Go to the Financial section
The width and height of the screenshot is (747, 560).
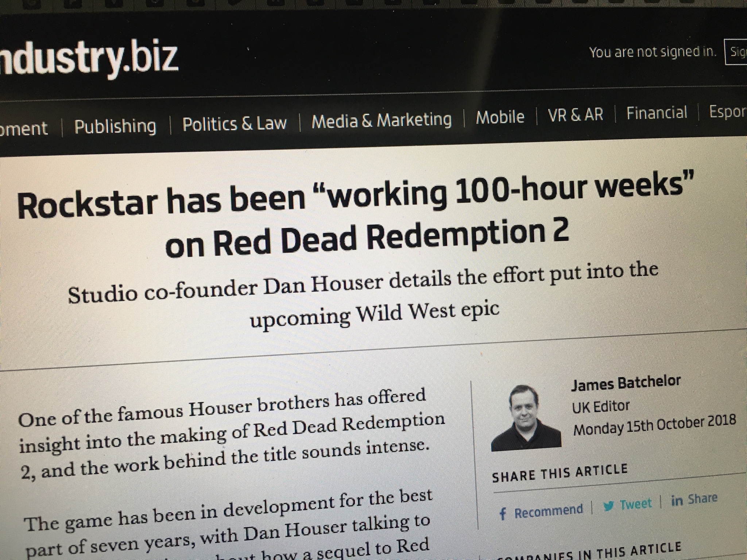pos(657,112)
